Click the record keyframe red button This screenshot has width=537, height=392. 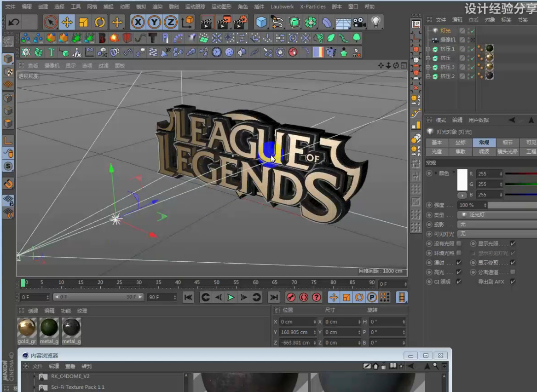291,297
